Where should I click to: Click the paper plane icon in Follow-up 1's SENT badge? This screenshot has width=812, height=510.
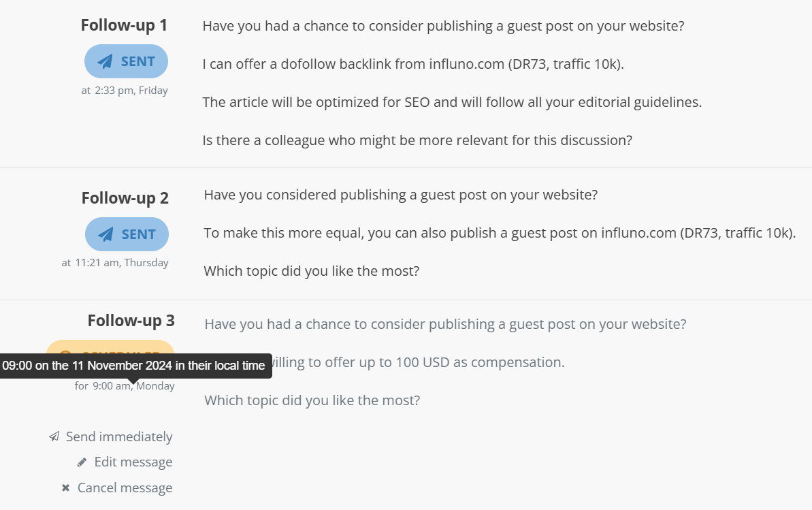point(105,62)
